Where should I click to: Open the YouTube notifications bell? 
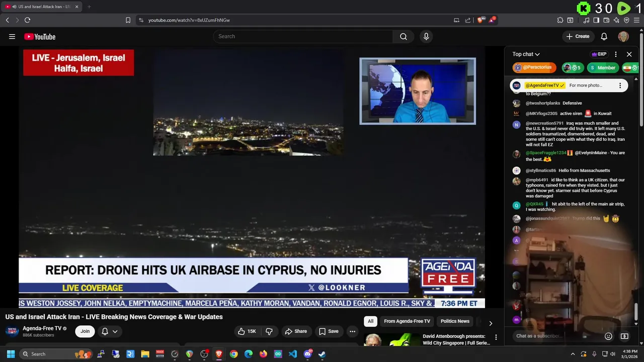604,36
